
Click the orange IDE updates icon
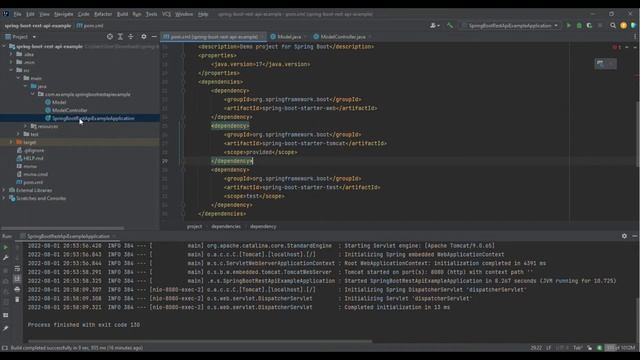click(623, 25)
